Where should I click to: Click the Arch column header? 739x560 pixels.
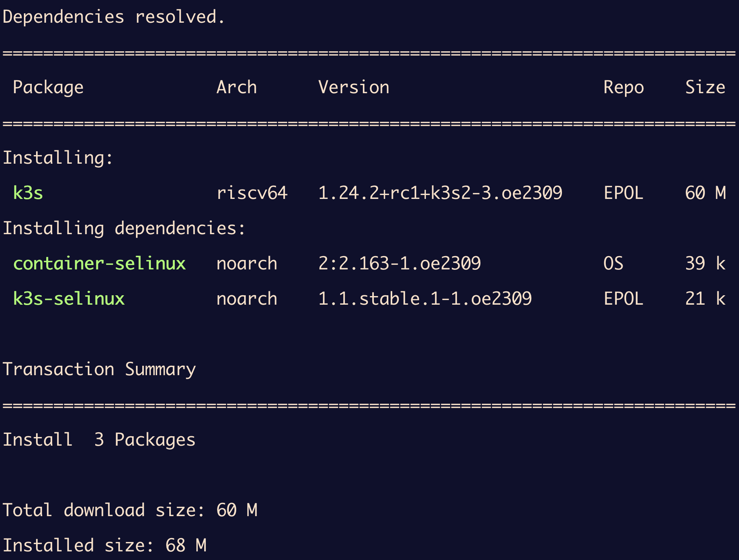pos(237,87)
